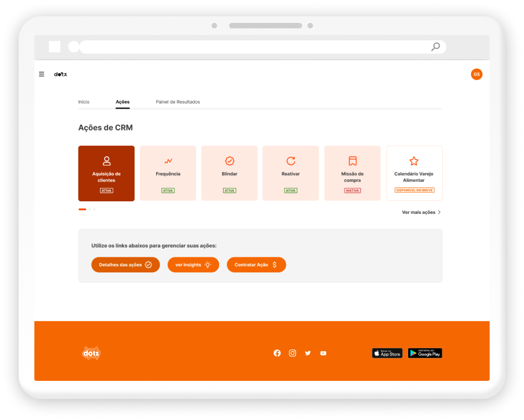Click the Ações de CRM heading

(106, 128)
